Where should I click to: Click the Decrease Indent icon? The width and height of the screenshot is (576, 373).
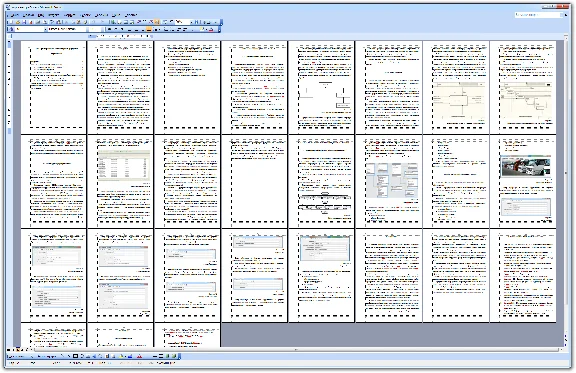coord(179,29)
